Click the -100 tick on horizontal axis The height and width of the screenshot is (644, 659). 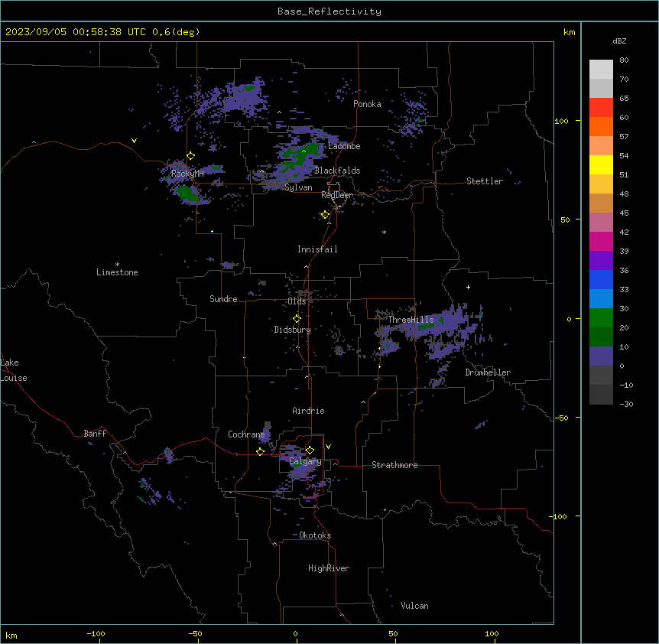(96, 633)
